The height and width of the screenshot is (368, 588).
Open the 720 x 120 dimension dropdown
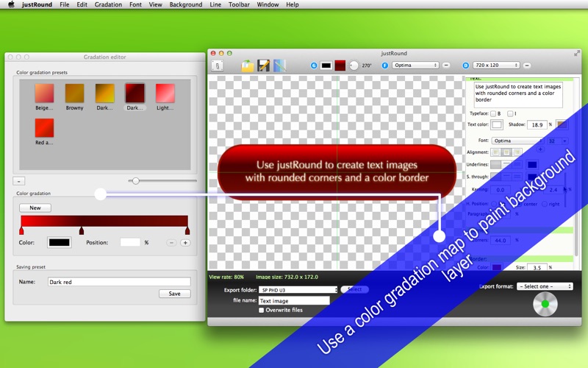coord(496,66)
